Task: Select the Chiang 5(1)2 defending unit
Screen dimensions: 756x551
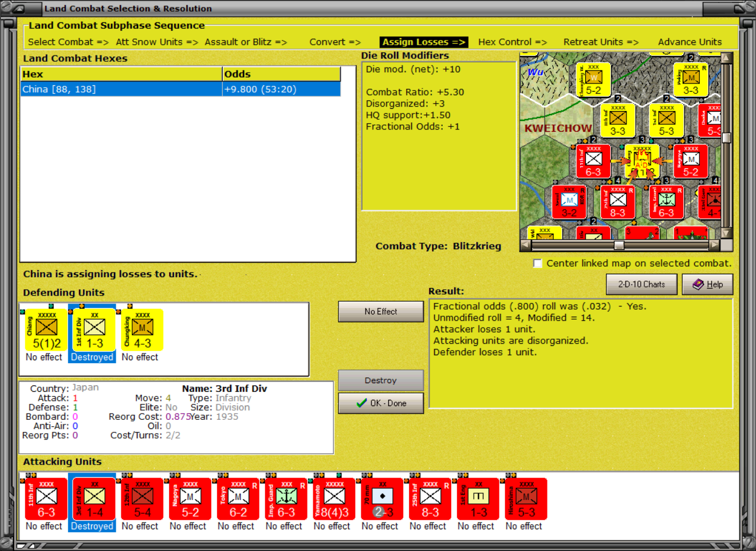Action: (46, 330)
